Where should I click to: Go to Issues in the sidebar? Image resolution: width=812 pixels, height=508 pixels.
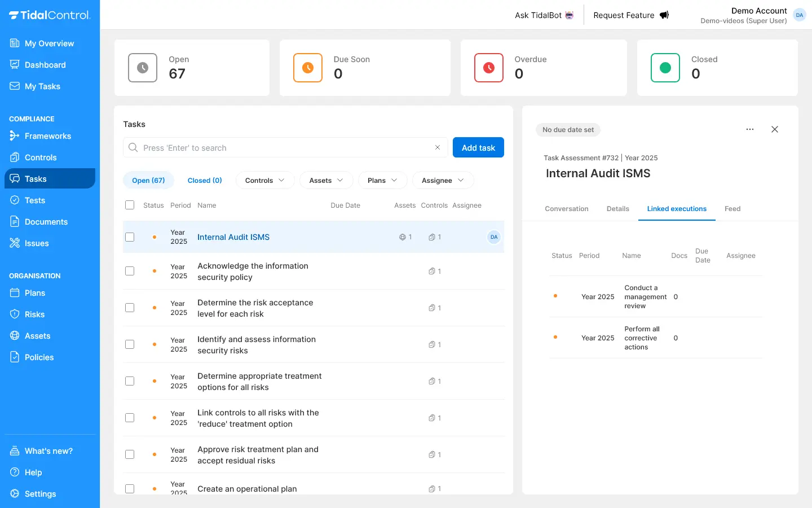click(x=36, y=243)
